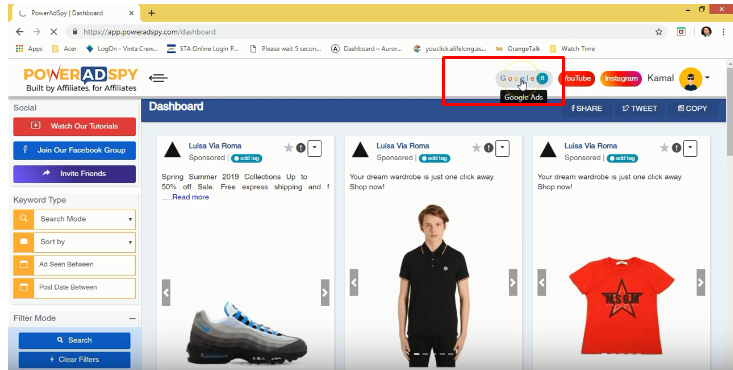
Task: Open the OrangeTalk bookmark
Action: (x=518, y=49)
